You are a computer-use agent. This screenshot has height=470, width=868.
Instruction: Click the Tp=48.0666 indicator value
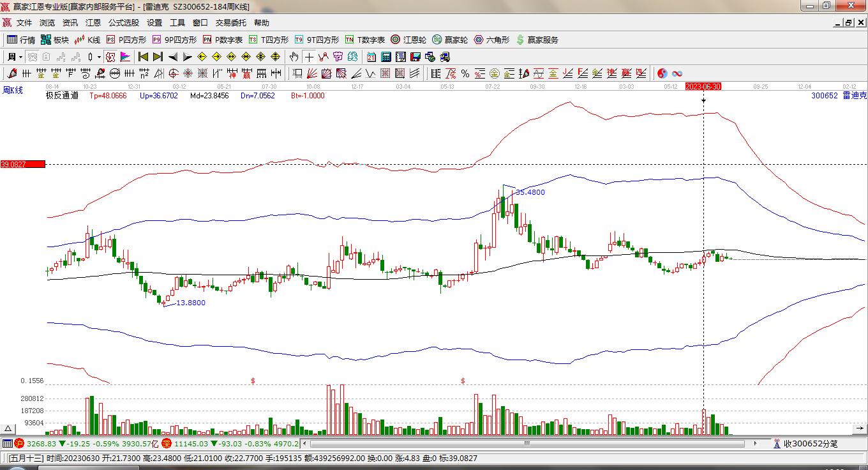point(108,96)
